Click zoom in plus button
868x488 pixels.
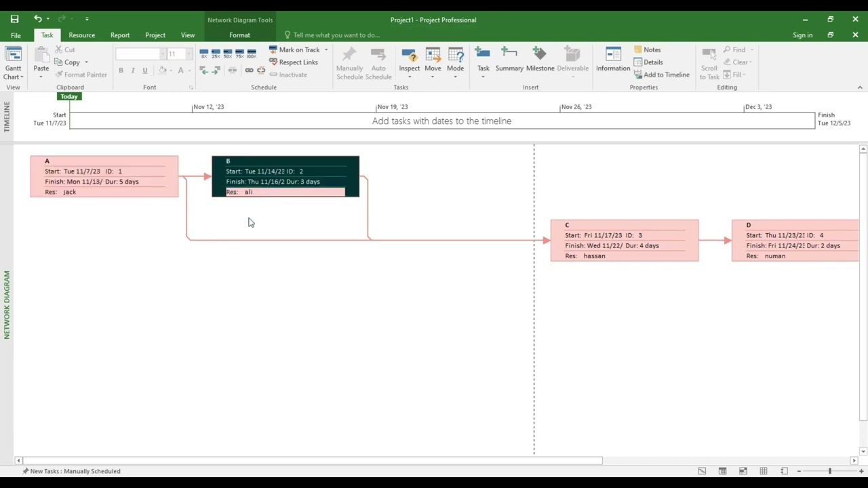point(862,471)
